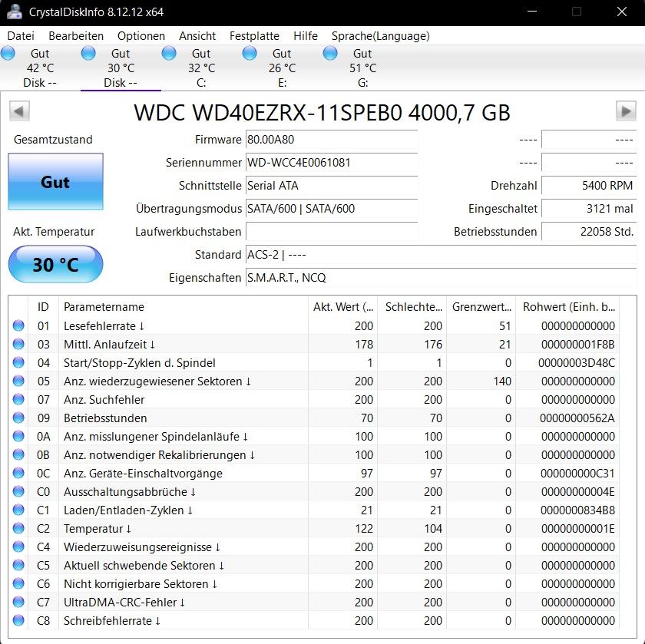Switch to drive E: at 26 °C

click(282, 68)
